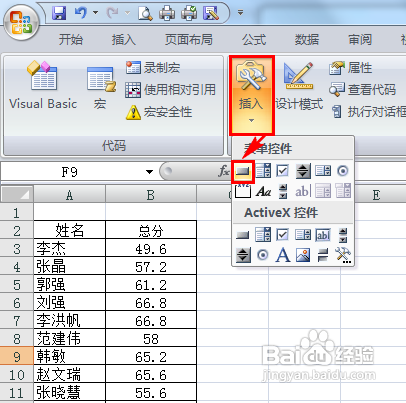Open Print Preview from quick access toolbar
Image resolution: width=406 pixels, height=403 pixels.
pyautogui.click(x=145, y=13)
